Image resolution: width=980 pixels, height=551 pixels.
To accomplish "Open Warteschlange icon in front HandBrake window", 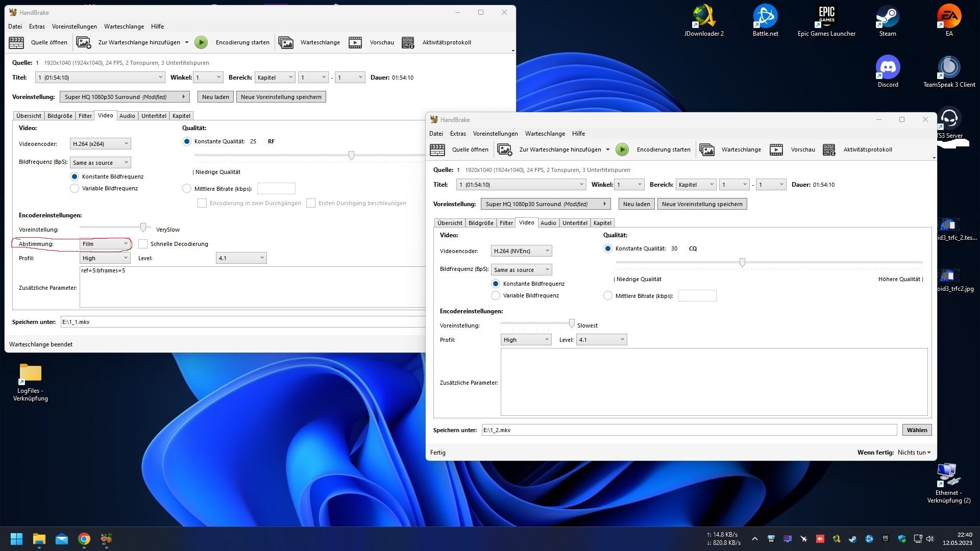I will click(707, 149).
